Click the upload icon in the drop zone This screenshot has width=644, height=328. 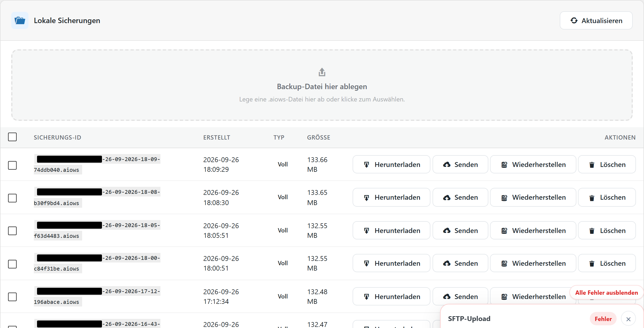(x=322, y=72)
